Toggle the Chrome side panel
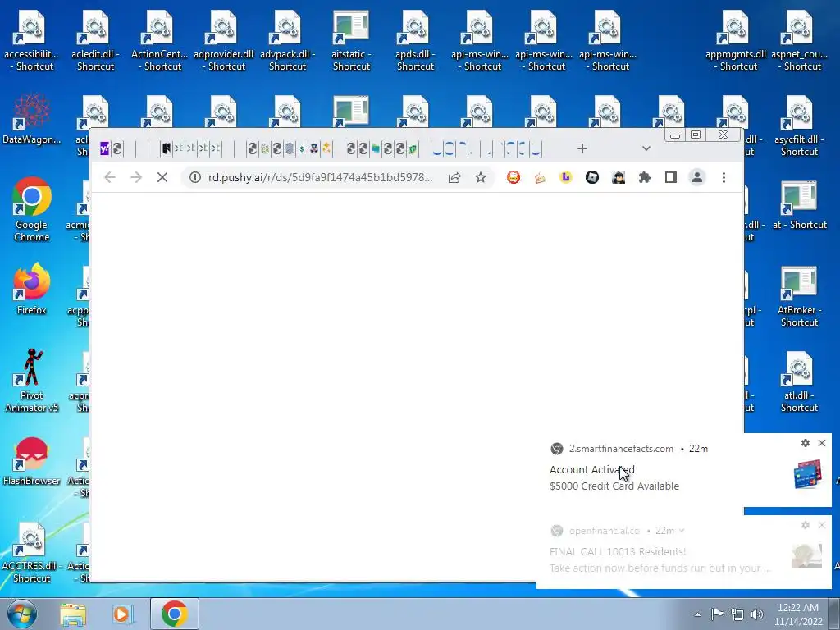 point(671,177)
